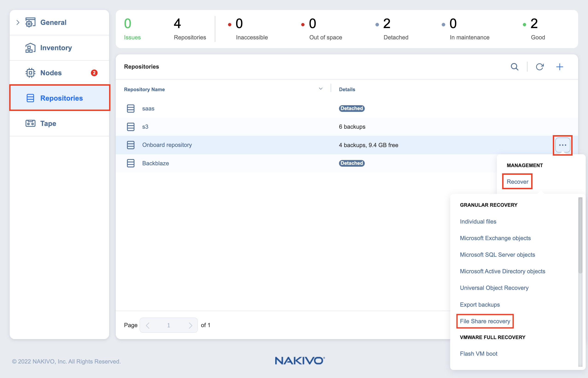Add a new repository with plus icon

[x=559, y=67]
